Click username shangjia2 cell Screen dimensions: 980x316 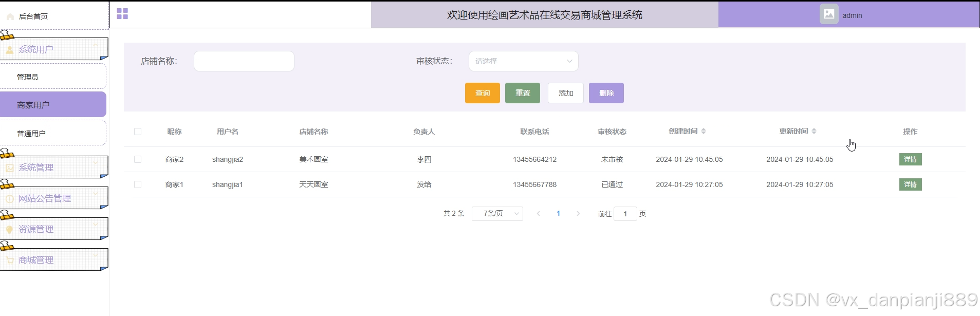(x=228, y=159)
